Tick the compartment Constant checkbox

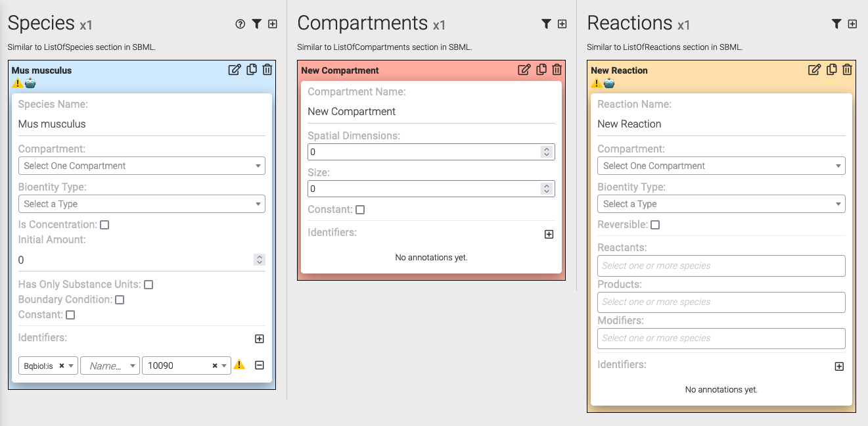[360, 210]
